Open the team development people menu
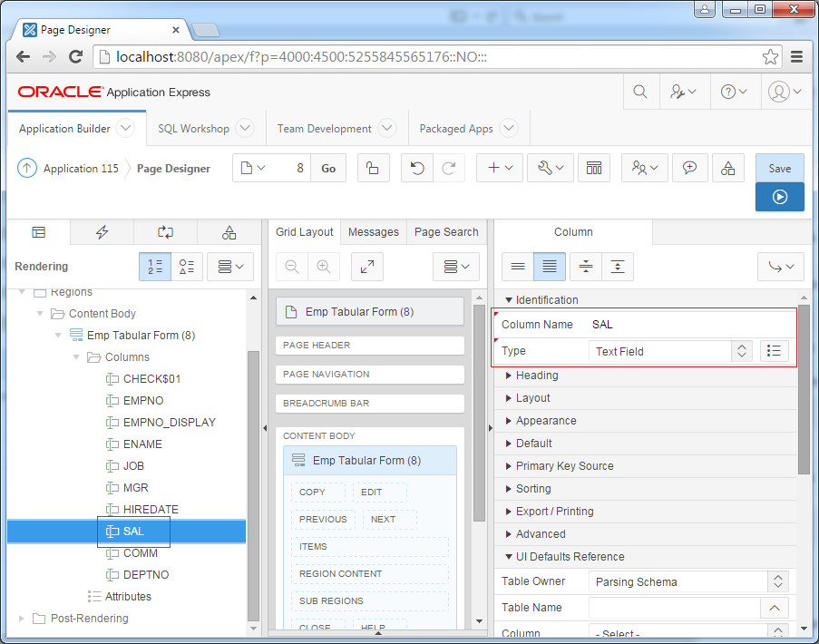819x644 pixels. [x=645, y=168]
